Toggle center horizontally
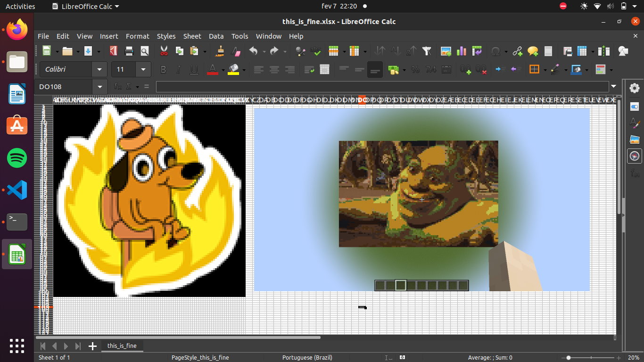 [274, 69]
